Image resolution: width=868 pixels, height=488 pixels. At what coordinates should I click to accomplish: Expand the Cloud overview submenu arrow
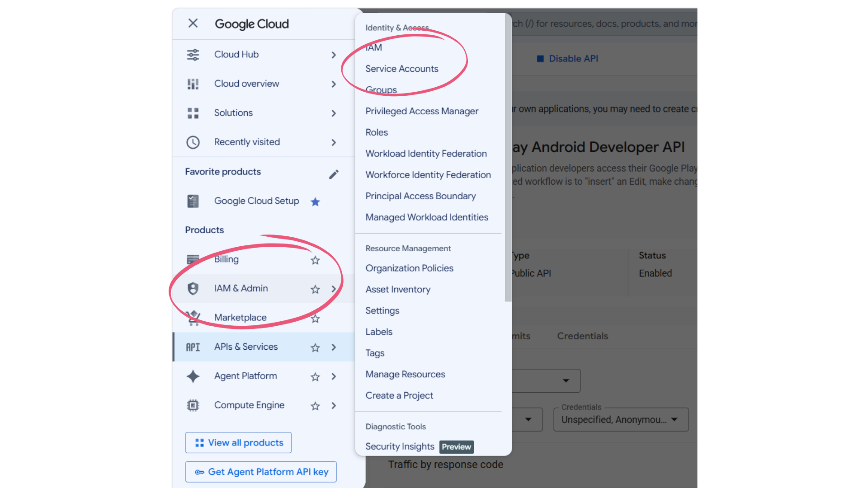click(x=334, y=84)
